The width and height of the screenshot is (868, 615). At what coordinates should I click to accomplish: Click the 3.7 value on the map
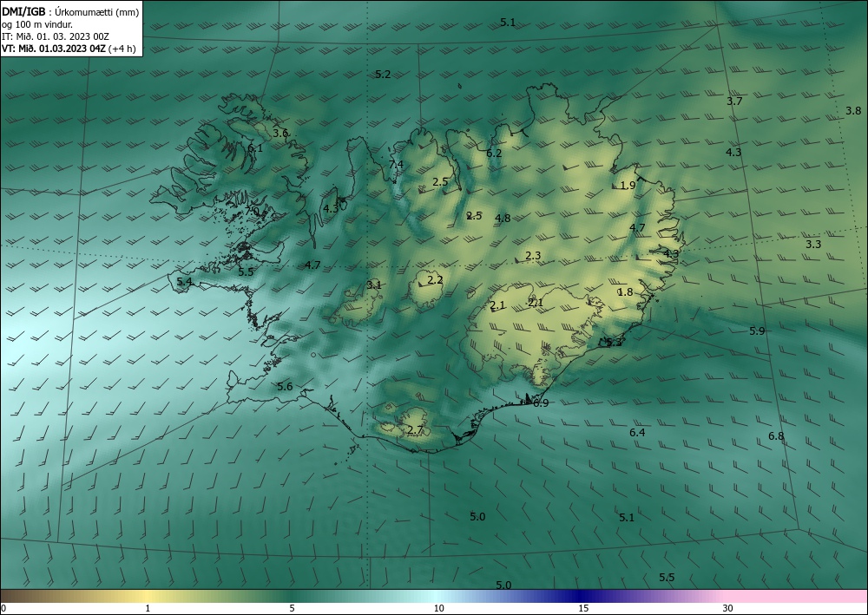click(734, 101)
